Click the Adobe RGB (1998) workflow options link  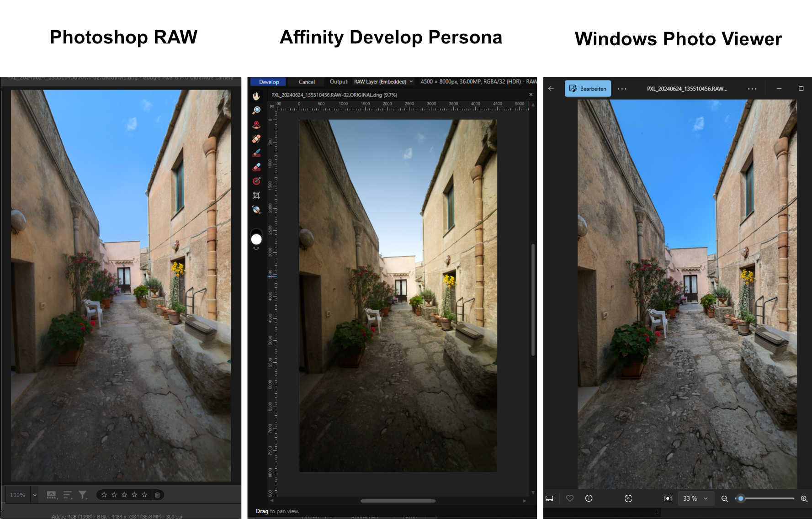[117, 516]
